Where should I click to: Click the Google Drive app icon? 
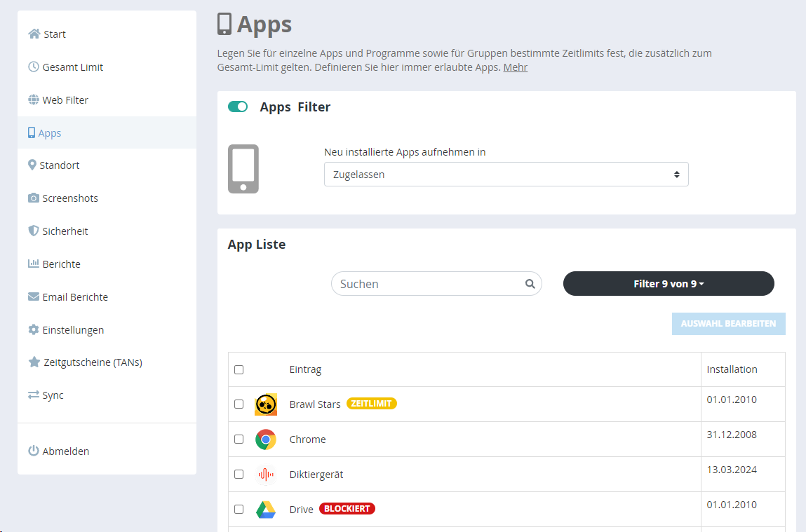click(266, 510)
